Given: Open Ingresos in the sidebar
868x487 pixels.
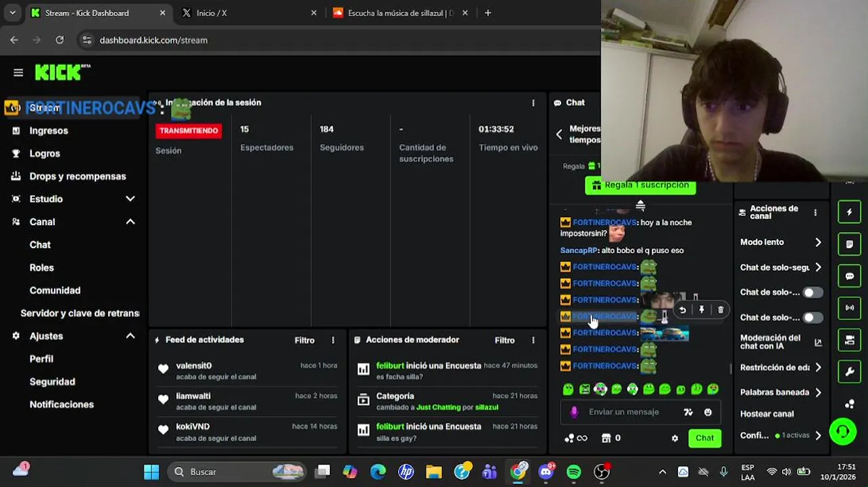Looking at the screenshot, I should tap(49, 131).
